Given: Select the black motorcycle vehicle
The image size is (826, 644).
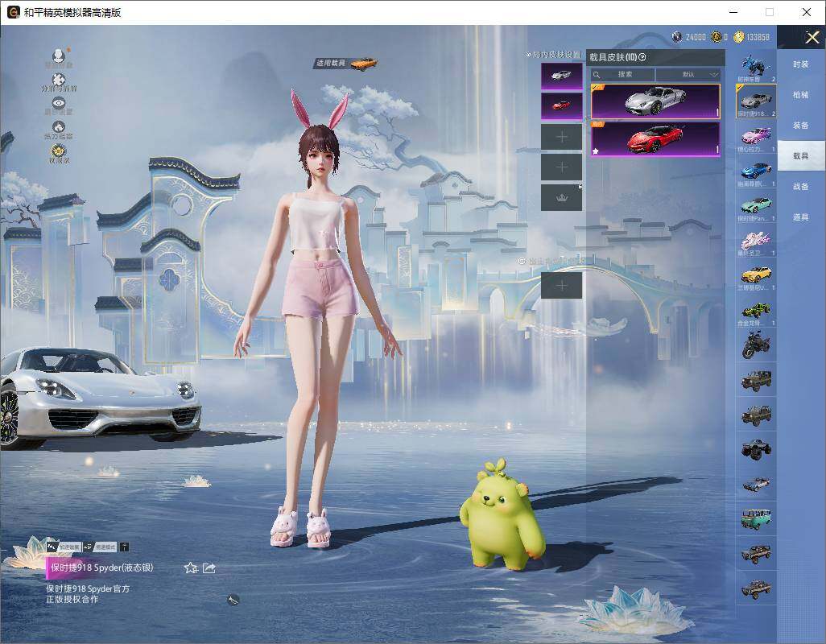Looking at the screenshot, I should (757, 345).
